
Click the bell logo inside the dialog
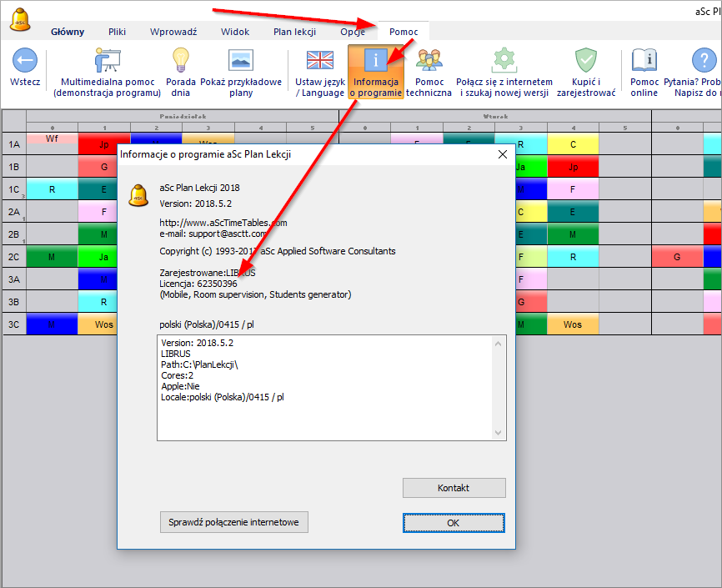138,195
